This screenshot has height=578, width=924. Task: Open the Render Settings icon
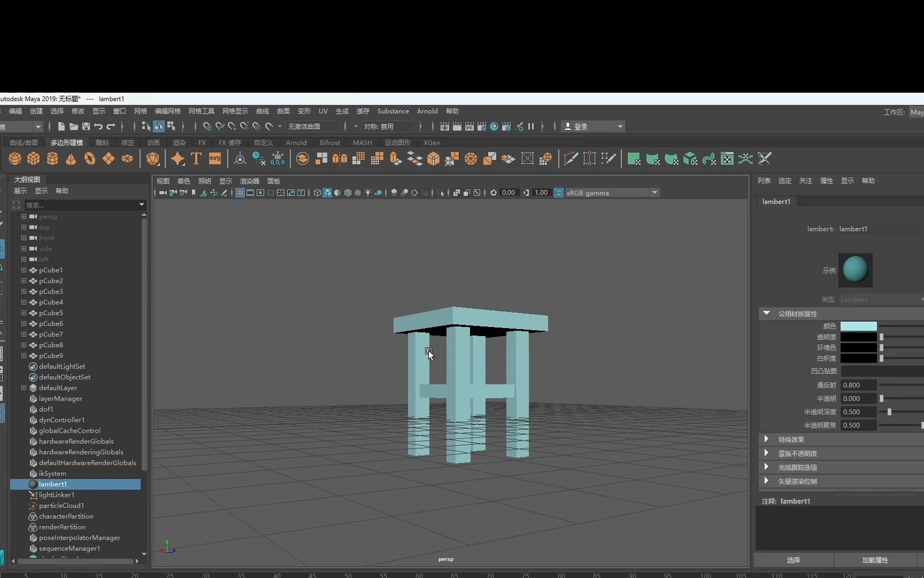click(x=482, y=126)
